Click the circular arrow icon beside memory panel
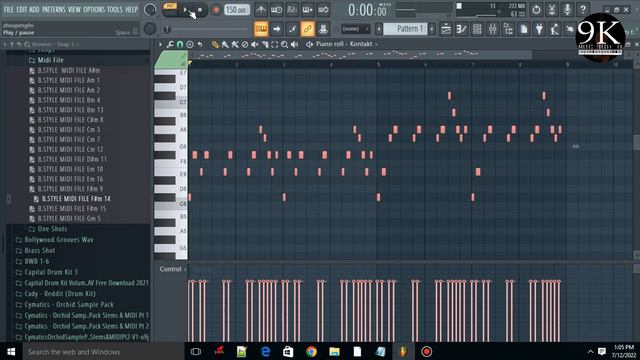The image size is (640, 360). point(536,9)
